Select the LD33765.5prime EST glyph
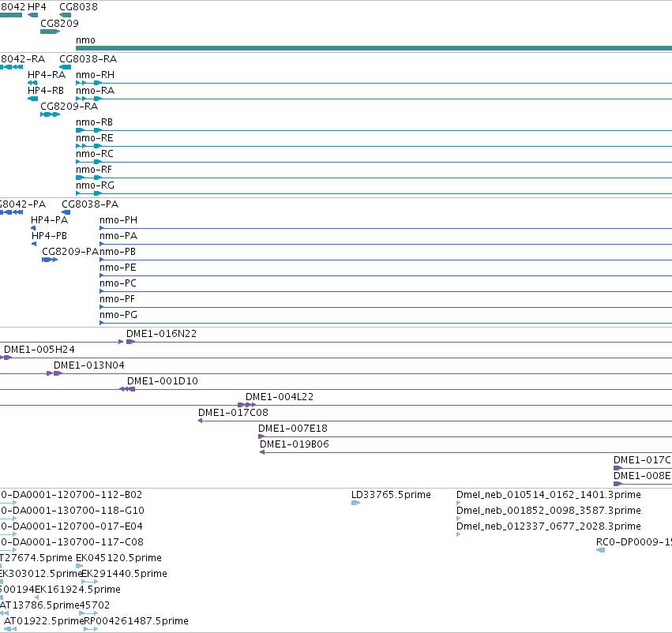The image size is (672, 633). [x=355, y=503]
